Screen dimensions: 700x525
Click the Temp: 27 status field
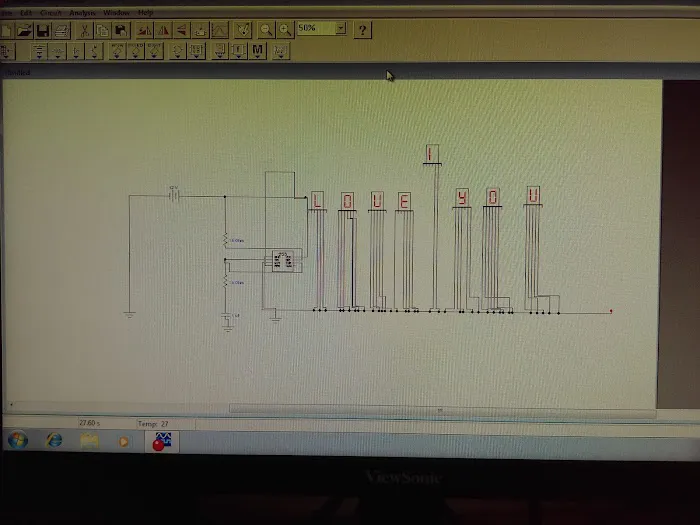coord(166,423)
